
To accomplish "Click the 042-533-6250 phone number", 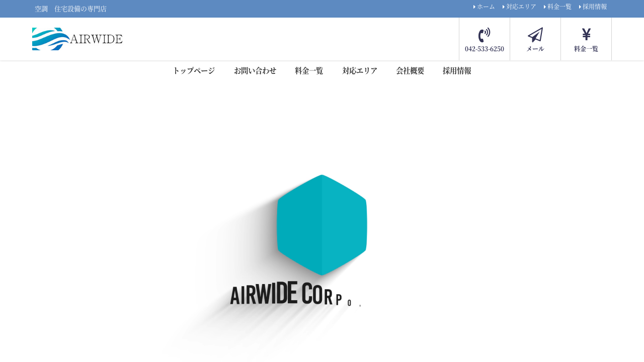I will (x=485, y=49).
